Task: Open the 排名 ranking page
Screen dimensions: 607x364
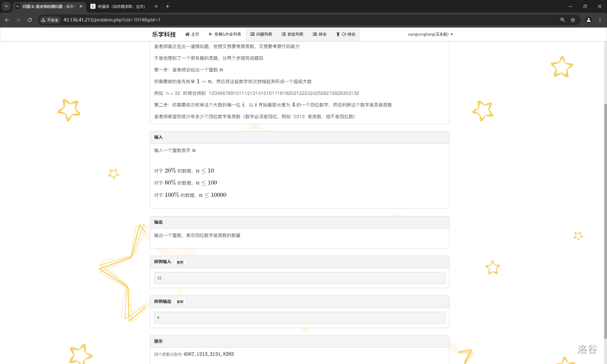Action: tap(319, 34)
